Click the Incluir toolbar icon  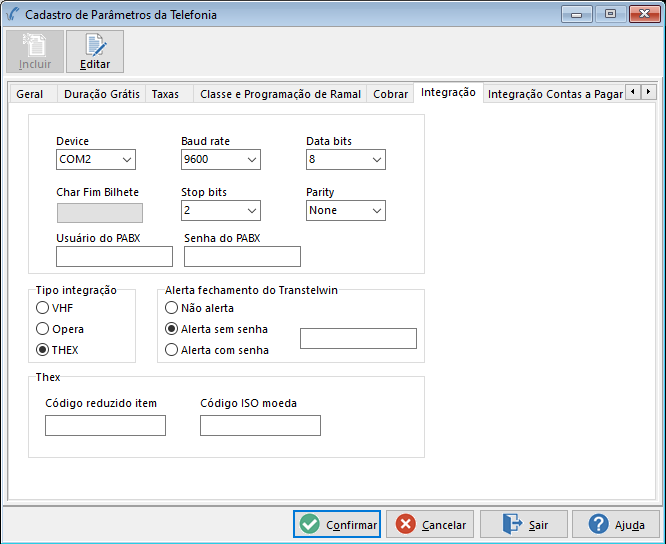35,51
